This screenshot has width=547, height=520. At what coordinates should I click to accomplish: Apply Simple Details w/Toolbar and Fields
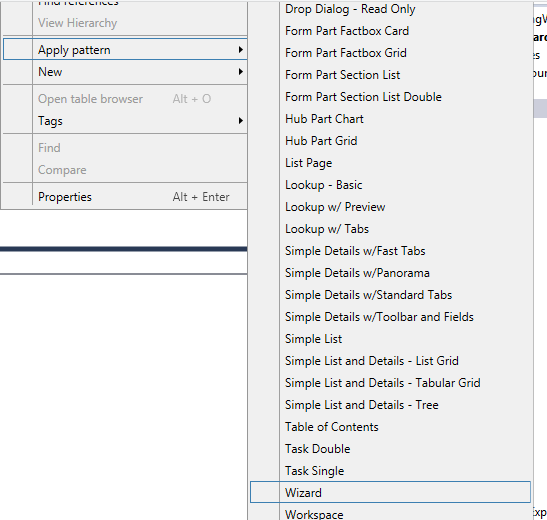click(390, 317)
